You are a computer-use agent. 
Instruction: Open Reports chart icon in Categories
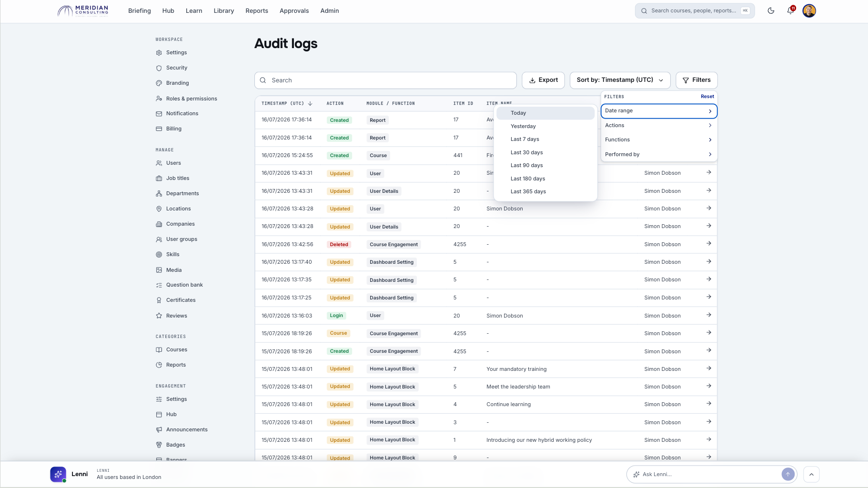(x=159, y=365)
